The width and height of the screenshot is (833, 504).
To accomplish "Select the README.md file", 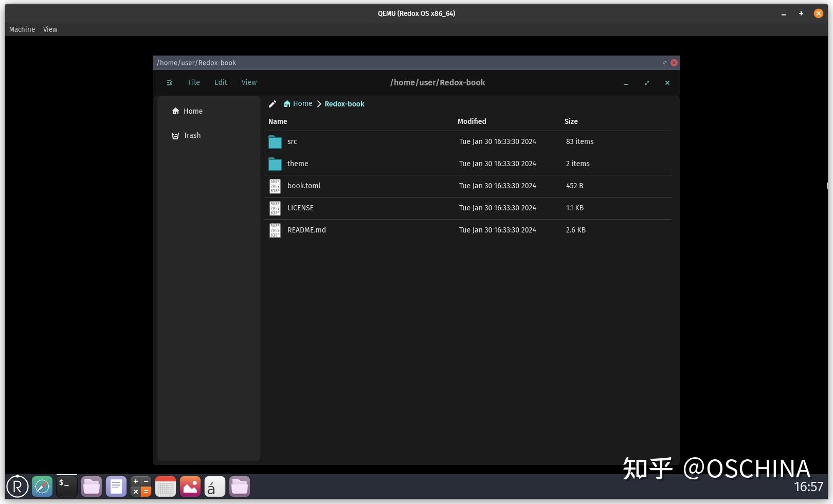I will pos(306,230).
